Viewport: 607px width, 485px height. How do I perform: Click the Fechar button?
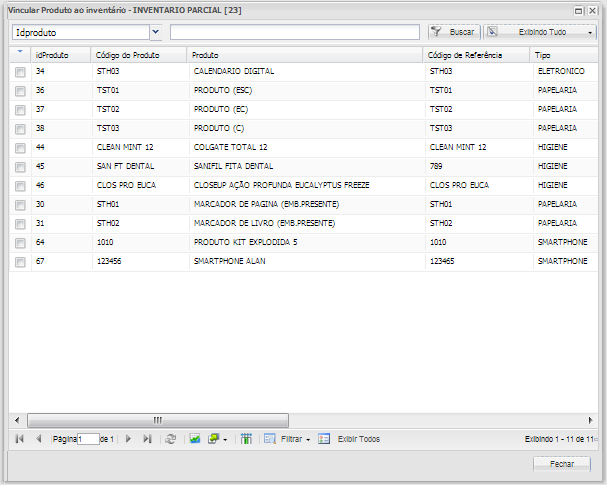[562, 464]
